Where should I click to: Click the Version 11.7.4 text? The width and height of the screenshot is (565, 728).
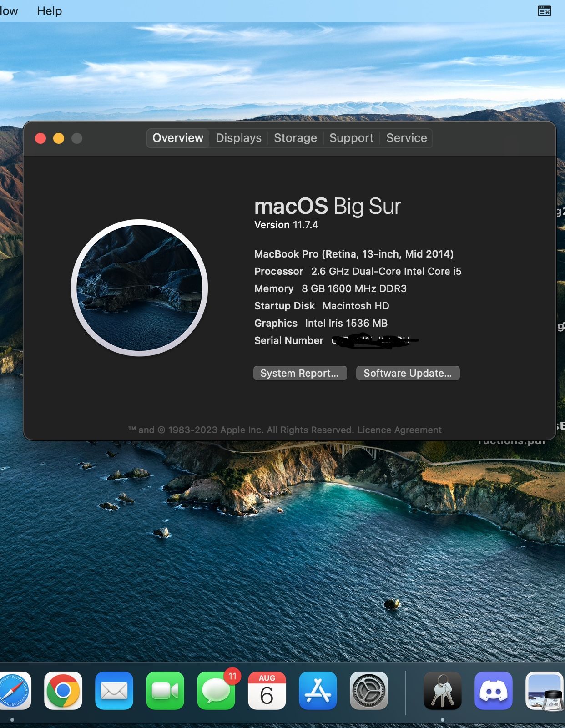pyautogui.click(x=286, y=225)
